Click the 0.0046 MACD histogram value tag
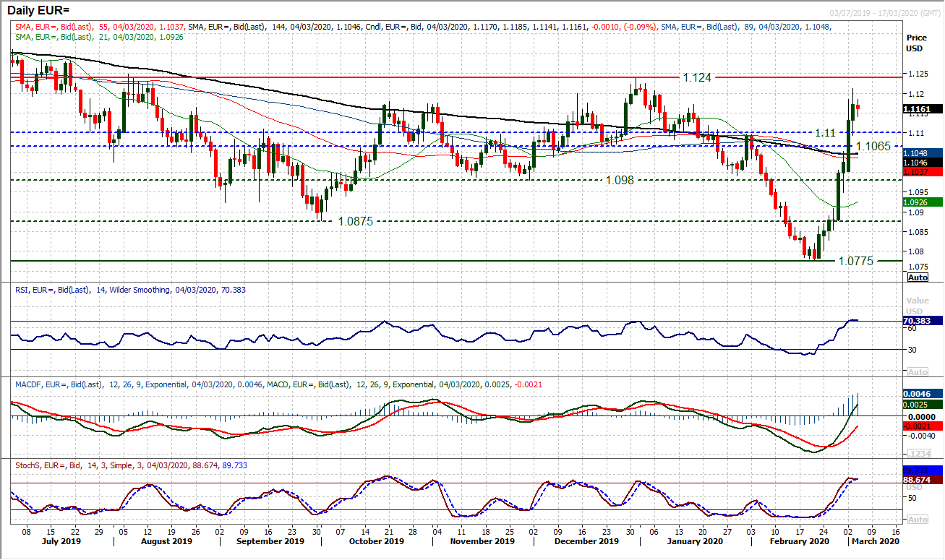 (923, 394)
